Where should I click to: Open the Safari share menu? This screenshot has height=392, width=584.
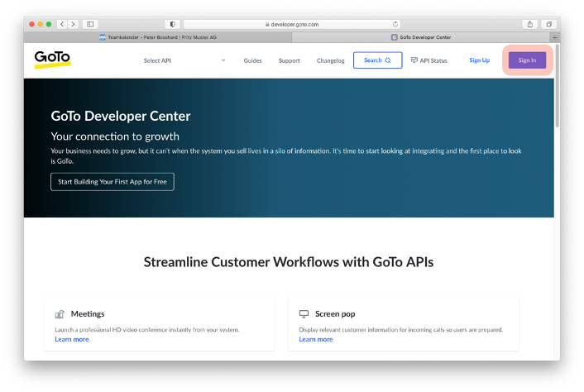529,24
